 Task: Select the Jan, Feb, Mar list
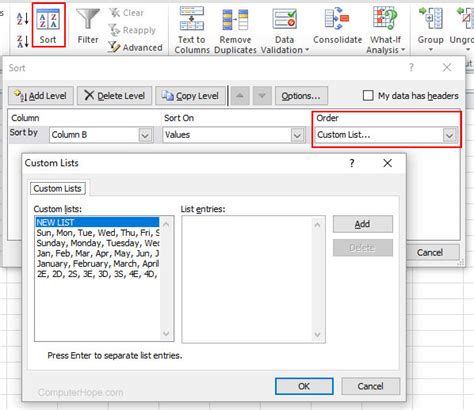[98, 253]
